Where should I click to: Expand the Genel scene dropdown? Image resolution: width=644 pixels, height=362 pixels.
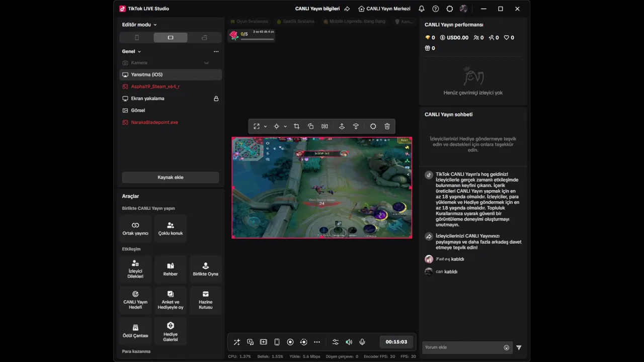[131, 51]
